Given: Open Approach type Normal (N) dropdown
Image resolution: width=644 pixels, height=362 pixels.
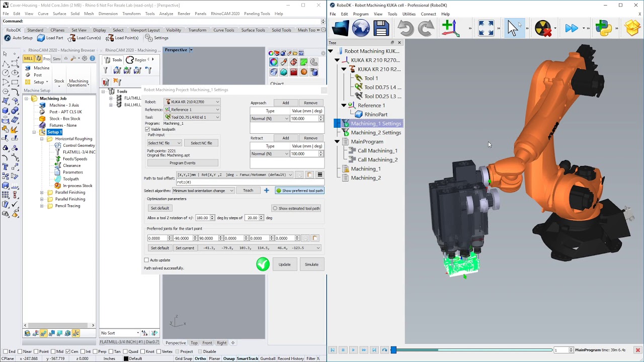Looking at the screenshot, I should (x=270, y=119).
